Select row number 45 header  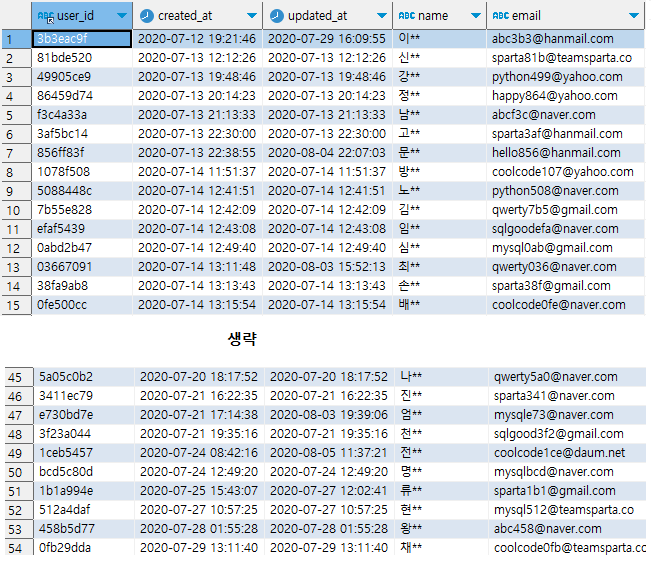coord(19,377)
